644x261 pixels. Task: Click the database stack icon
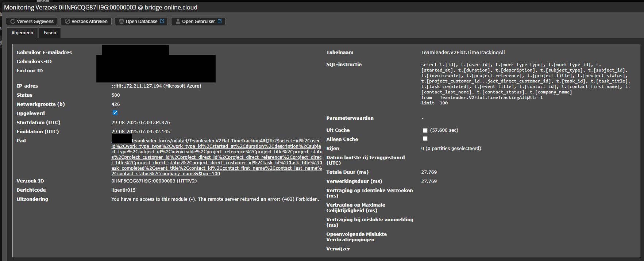point(122,22)
